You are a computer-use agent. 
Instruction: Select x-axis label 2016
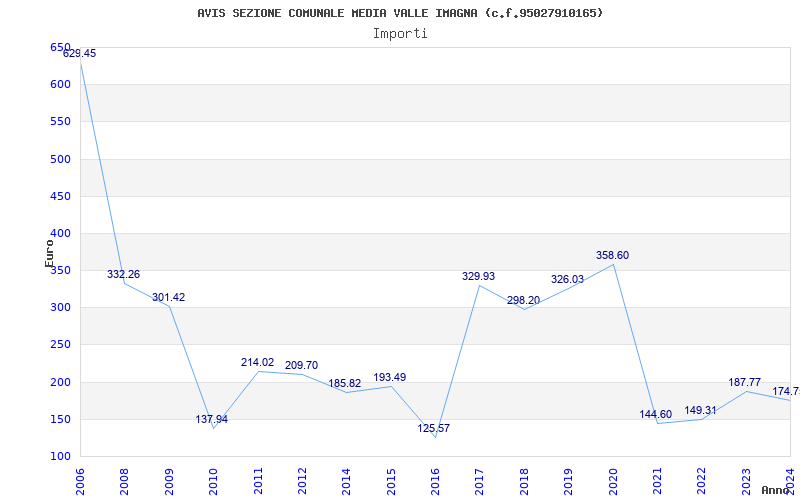tap(435, 481)
